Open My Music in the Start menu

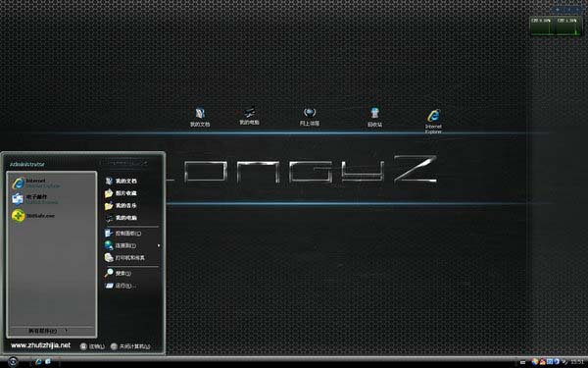pyautogui.click(x=121, y=205)
